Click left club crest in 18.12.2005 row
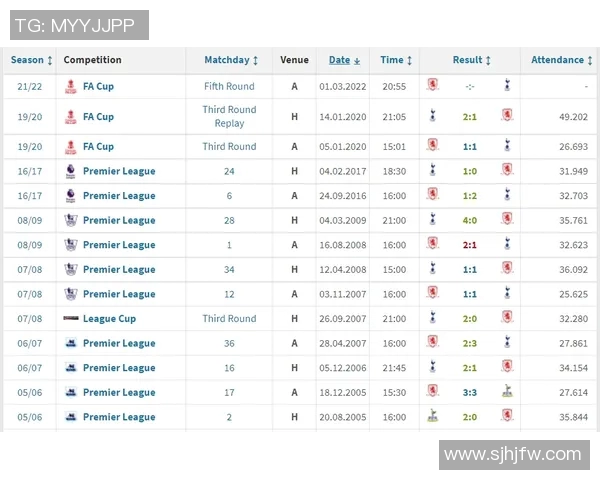 (432, 392)
